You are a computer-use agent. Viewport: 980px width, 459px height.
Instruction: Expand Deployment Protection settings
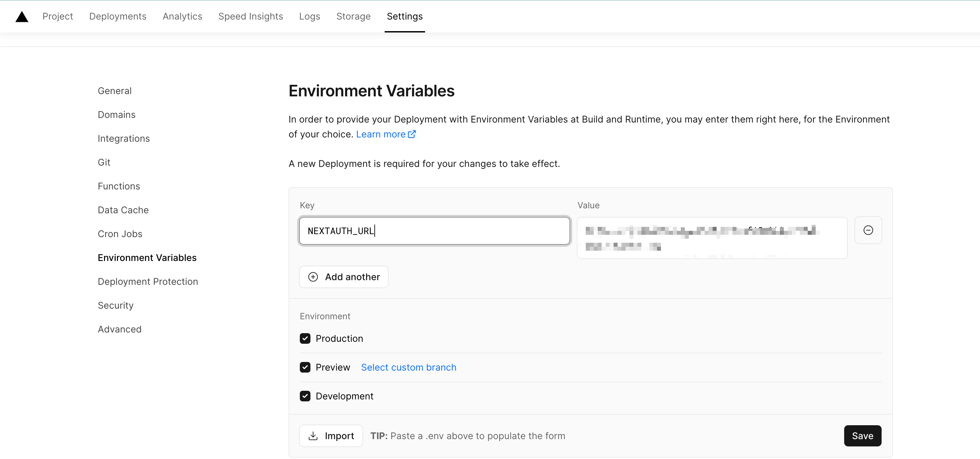tap(147, 281)
